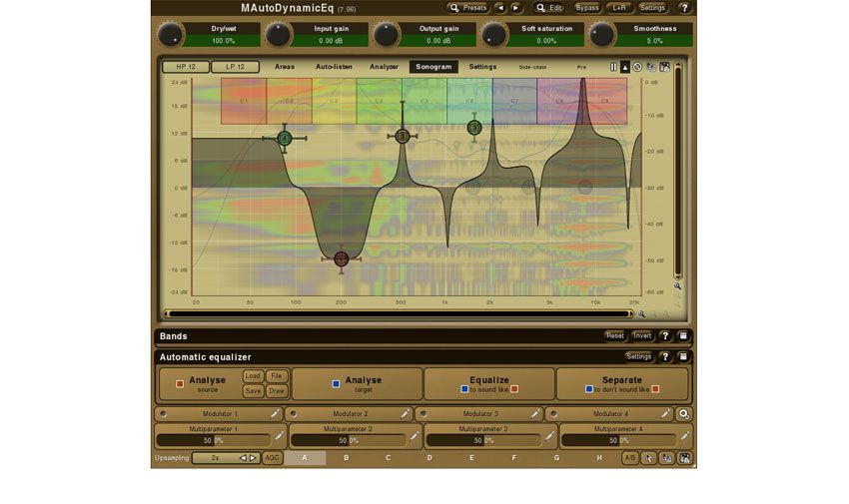Open the L+R channel mode selector

click(x=619, y=8)
